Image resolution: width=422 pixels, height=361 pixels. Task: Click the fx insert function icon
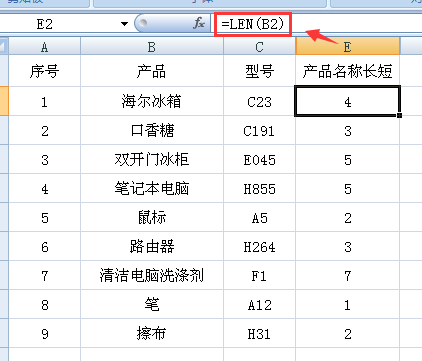tap(199, 23)
